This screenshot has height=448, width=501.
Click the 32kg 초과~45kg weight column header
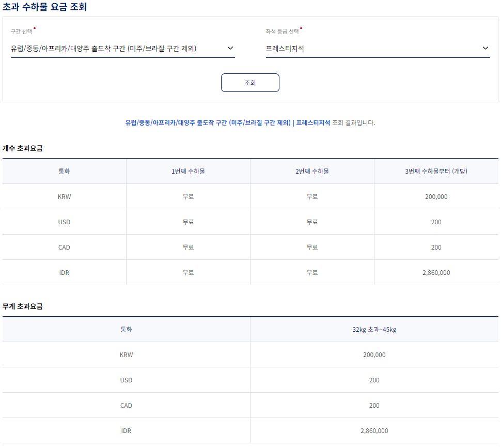coord(374,329)
